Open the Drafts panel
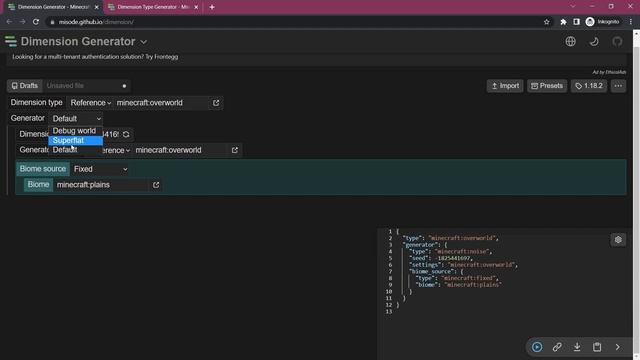The height and width of the screenshot is (360, 640). (x=24, y=86)
